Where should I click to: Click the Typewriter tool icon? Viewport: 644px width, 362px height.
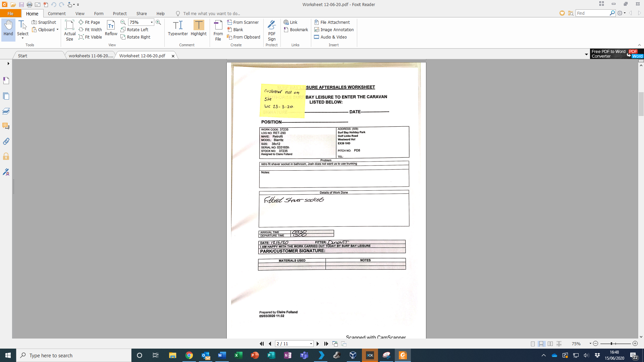(x=178, y=28)
